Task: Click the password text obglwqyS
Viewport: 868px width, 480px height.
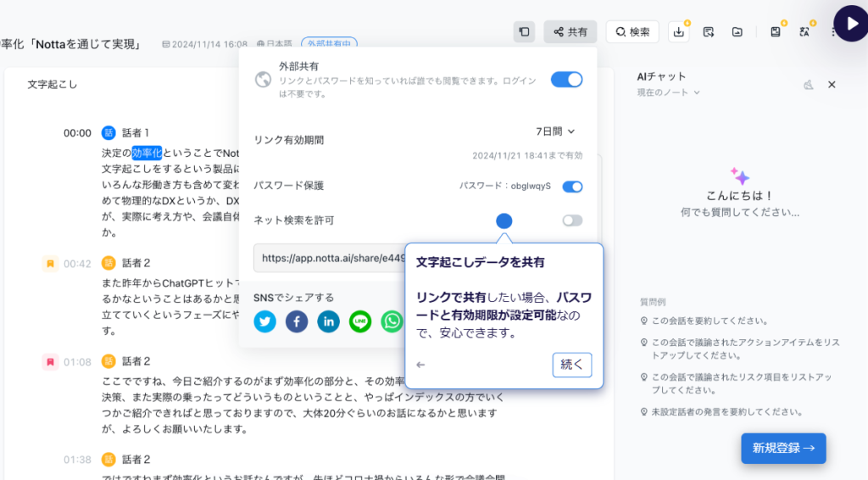Action: 531,186
